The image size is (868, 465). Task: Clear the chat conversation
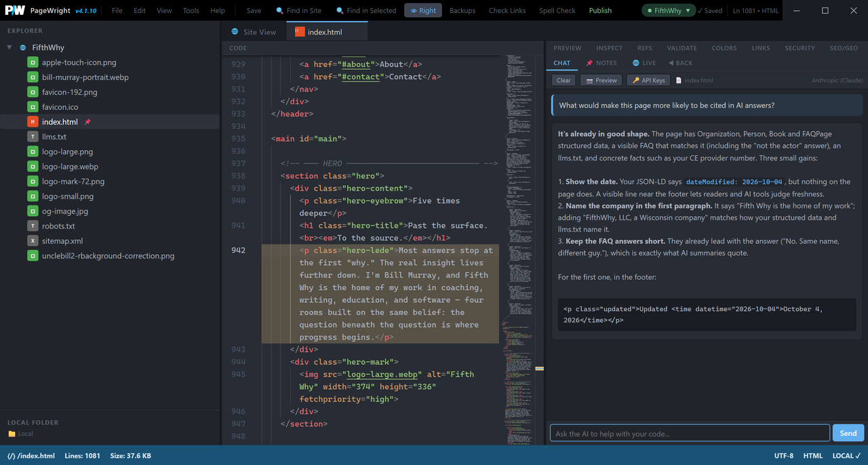[564, 80]
